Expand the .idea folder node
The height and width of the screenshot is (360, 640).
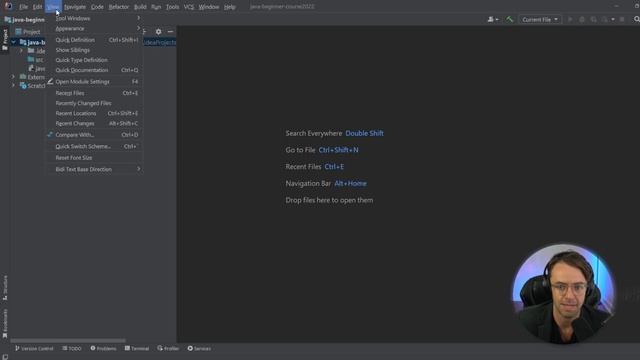click(x=22, y=51)
